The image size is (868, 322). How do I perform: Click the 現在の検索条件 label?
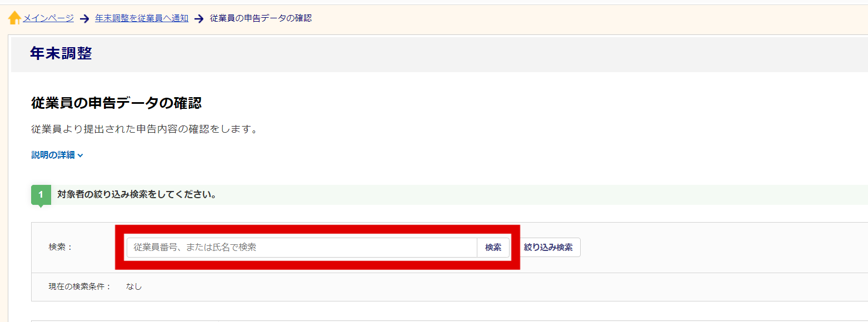pyautogui.click(x=79, y=287)
